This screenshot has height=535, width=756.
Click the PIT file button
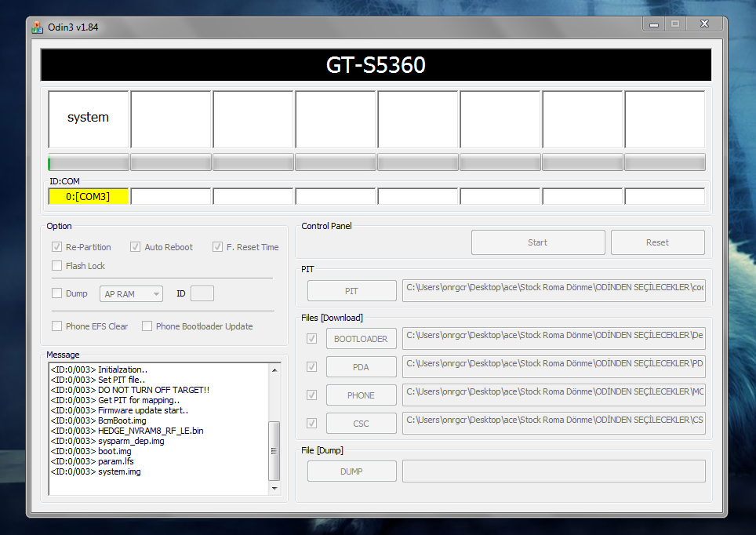[x=352, y=291]
